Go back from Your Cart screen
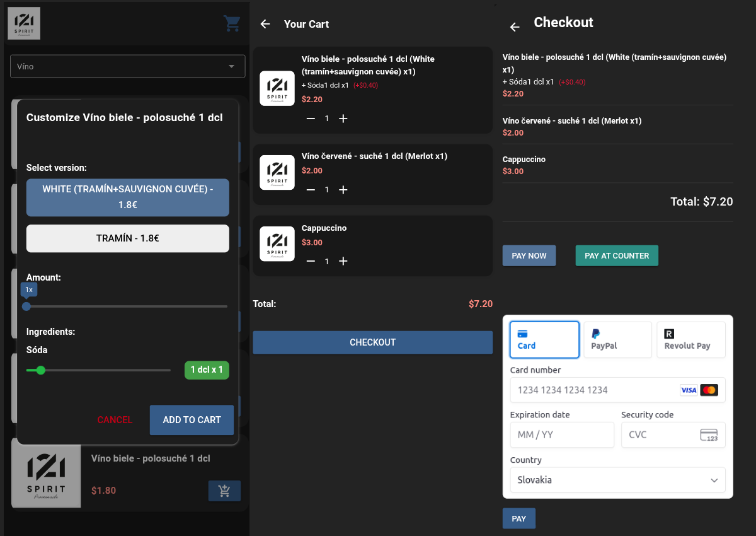Screen dimensions: 756x536 click(x=265, y=24)
